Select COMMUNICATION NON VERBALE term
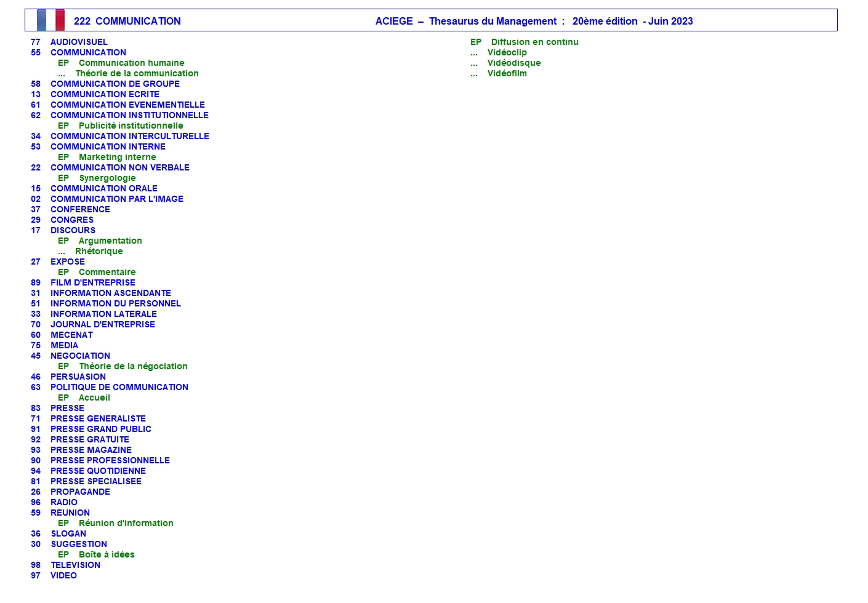Image resolution: width=868 pixels, height=603 pixels. tap(120, 167)
